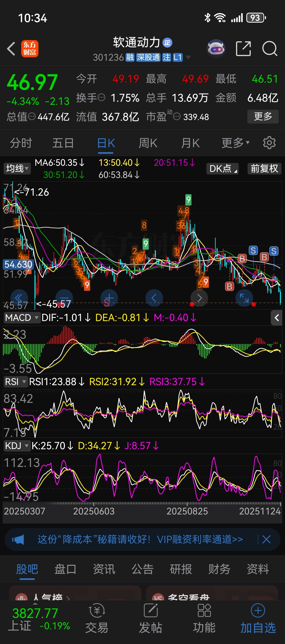Tap the DIF:-1.01 reading

66,317
